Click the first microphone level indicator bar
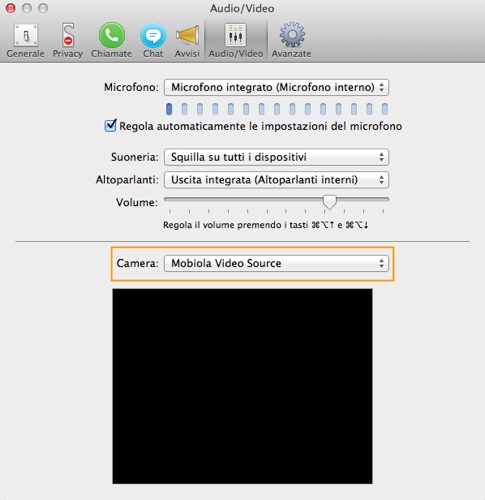 coord(169,109)
